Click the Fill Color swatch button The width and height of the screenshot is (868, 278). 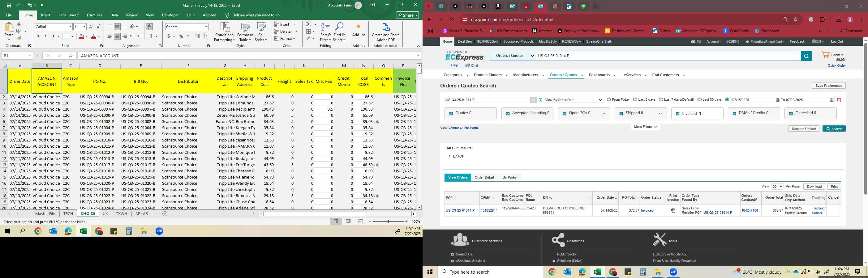click(x=81, y=36)
